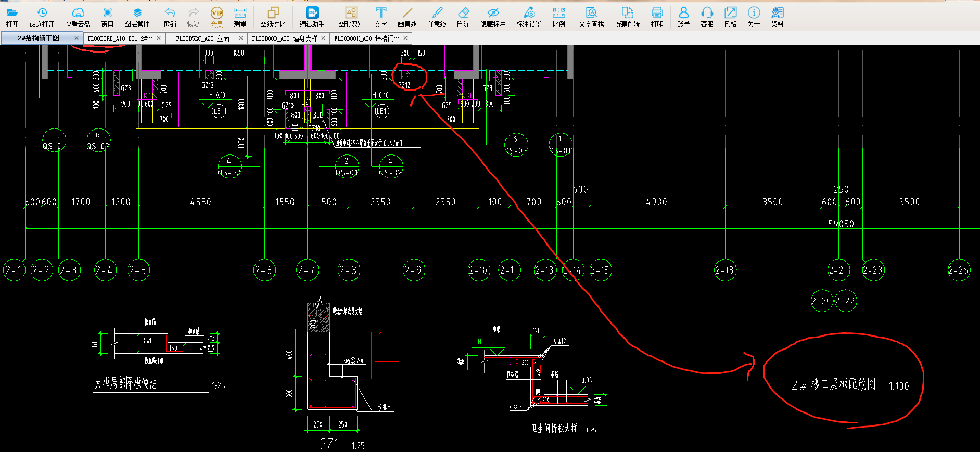Click the '大板局部降板做法' detail title
Image resolution: width=980 pixels, height=452 pixels.
coord(125,383)
